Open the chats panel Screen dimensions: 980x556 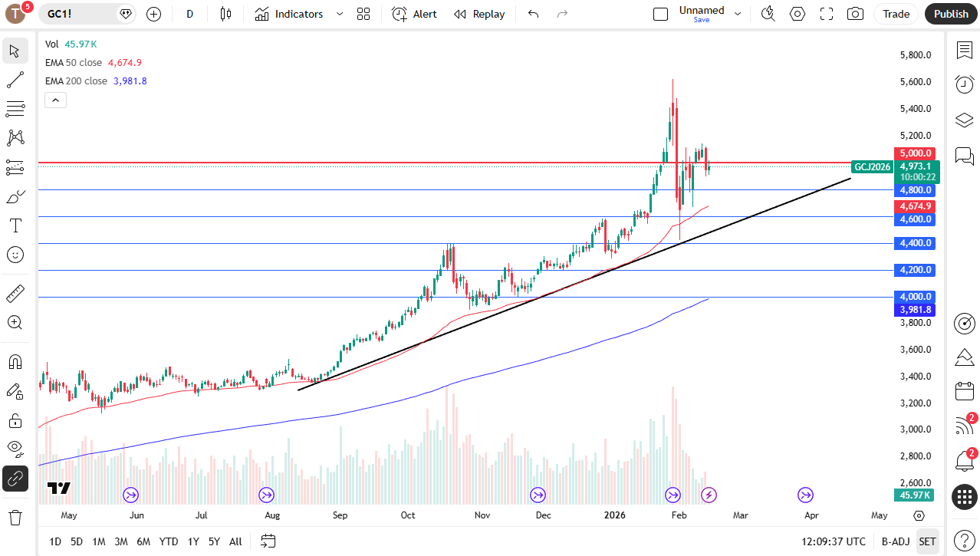(x=965, y=156)
